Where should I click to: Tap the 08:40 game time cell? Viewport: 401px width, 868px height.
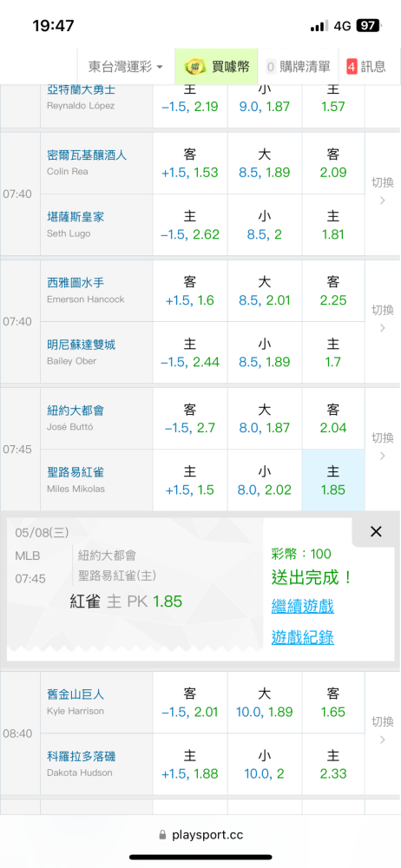point(20,733)
